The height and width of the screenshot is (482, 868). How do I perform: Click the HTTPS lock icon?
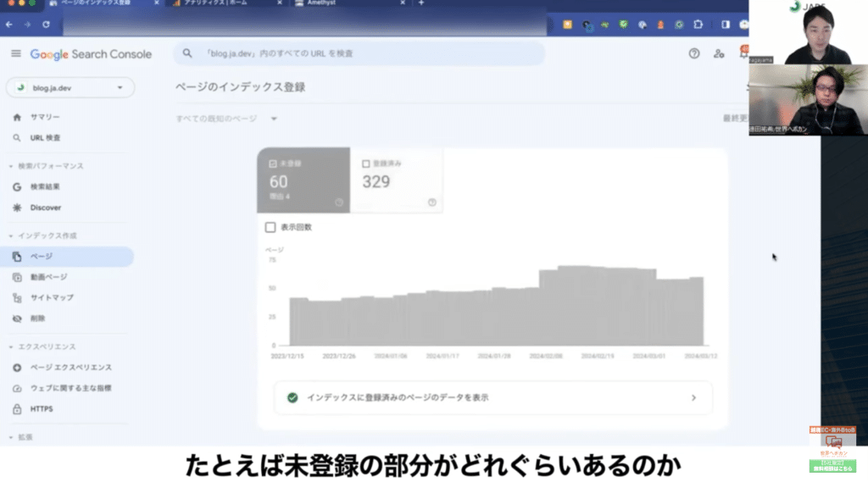click(x=17, y=409)
